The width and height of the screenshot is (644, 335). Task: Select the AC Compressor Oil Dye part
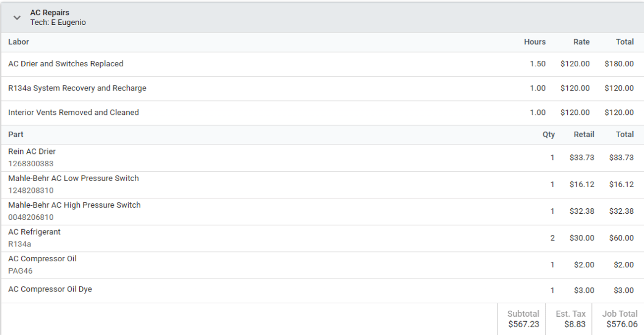[322, 290]
